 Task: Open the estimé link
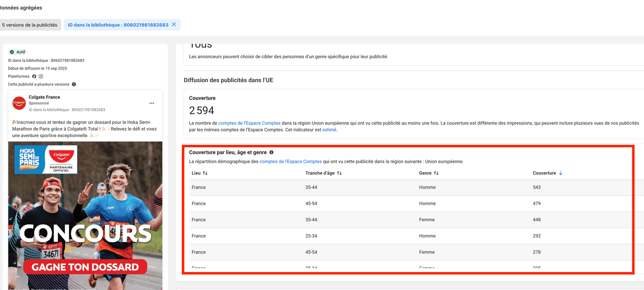[x=329, y=130]
